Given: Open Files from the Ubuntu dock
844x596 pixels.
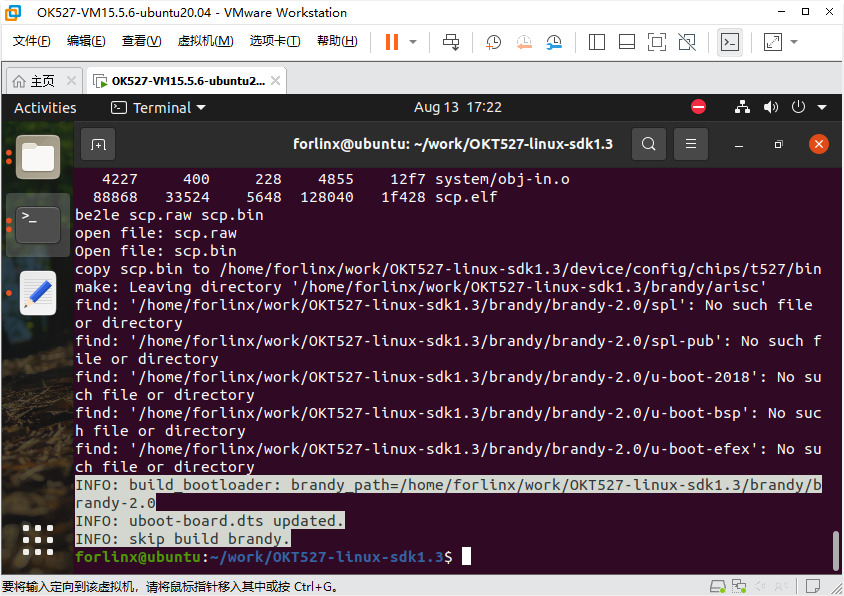Looking at the screenshot, I should pyautogui.click(x=38, y=157).
